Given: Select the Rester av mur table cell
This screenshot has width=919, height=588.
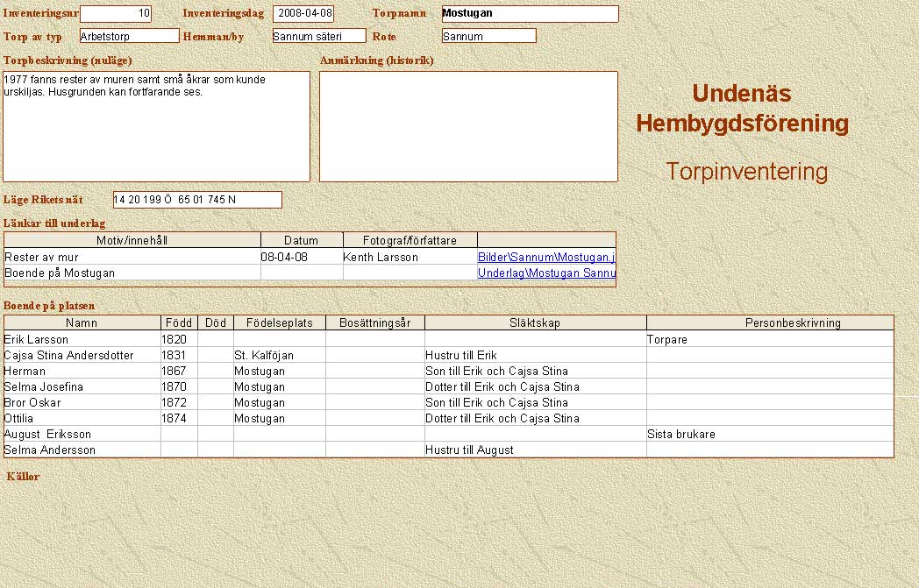Looking at the screenshot, I should click(x=132, y=258).
